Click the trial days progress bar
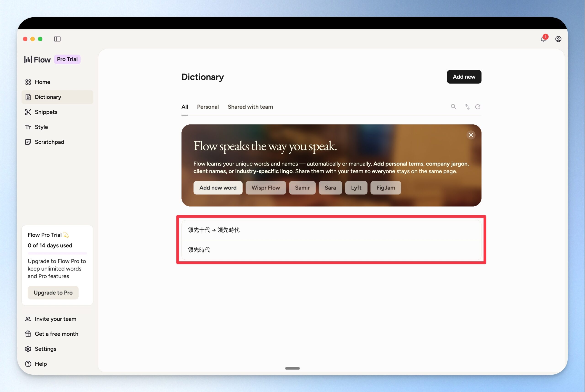585x392 pixels. click(x=57, y=253)
